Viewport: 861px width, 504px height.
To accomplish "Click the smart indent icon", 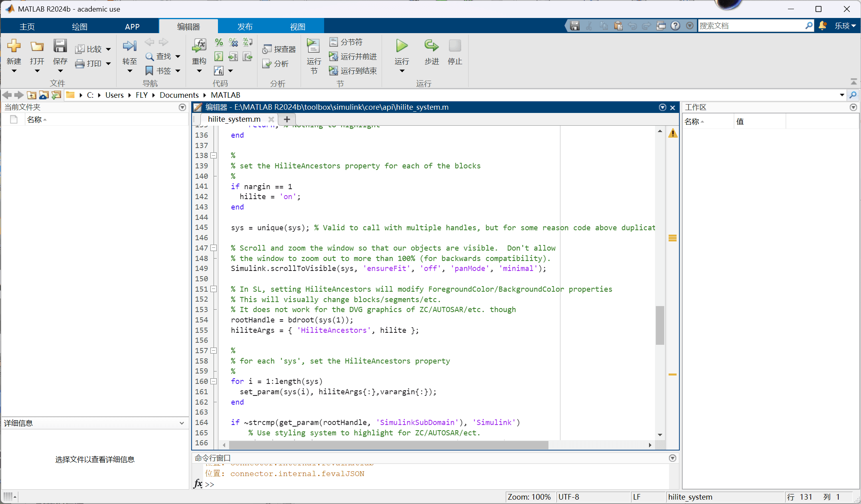I will 219,57.
